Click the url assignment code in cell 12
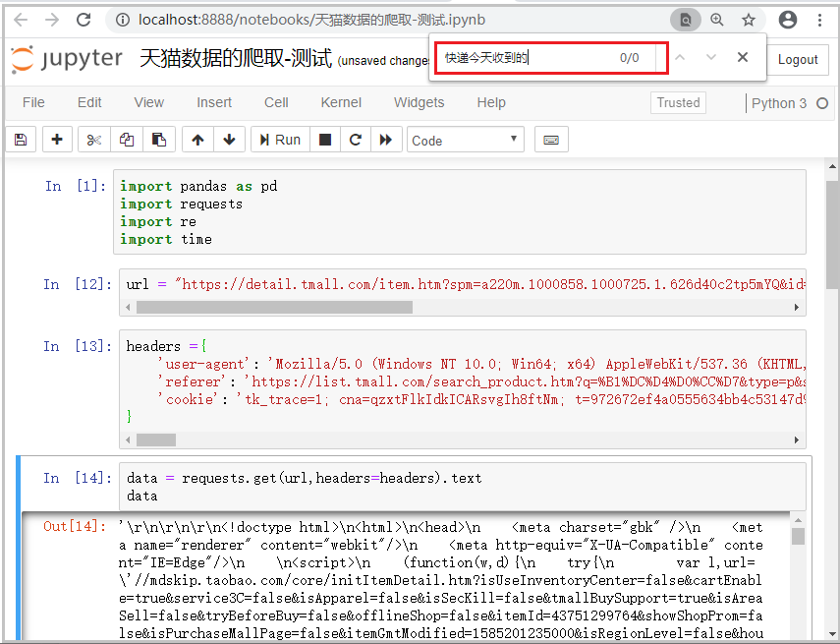This screenshot has width=840, height=644. [x=465, y=284]
